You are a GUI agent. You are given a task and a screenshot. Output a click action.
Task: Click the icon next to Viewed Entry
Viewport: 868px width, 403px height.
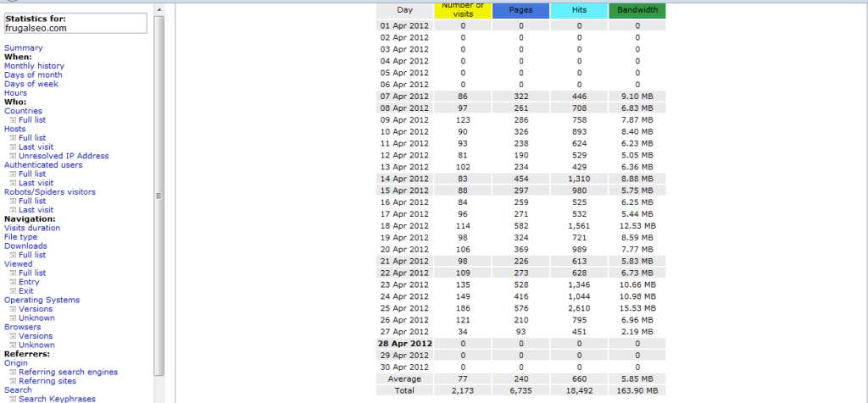pos(14,282)
